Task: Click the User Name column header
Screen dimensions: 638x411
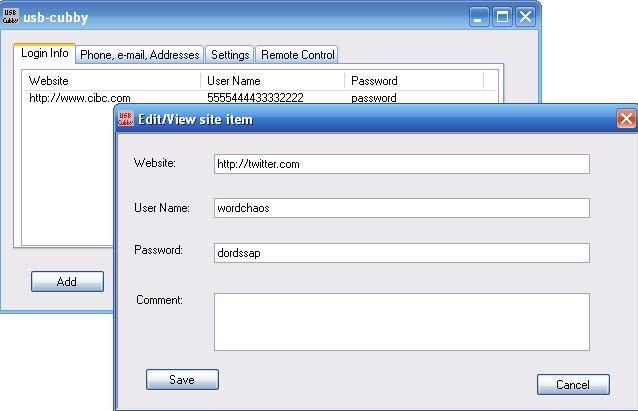Action: (x=272, y=81)
